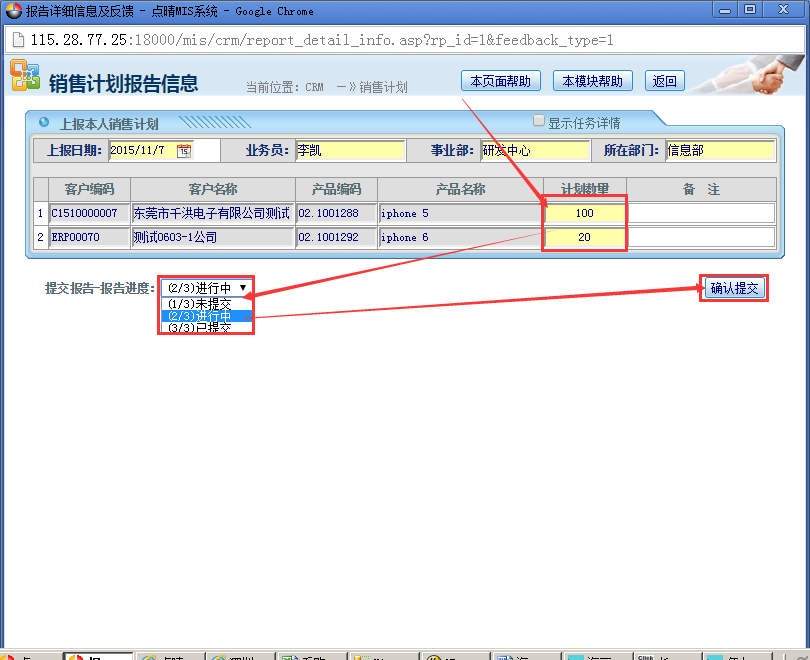Open 本模块帮助 module help
The height and width of the screenshot is (660, 810).
tap(592, 81)
